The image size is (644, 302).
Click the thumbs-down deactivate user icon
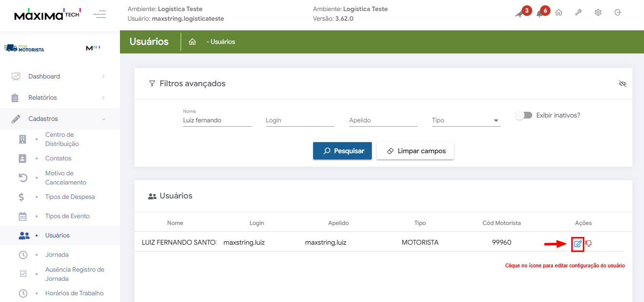click(x=589, y=244)
